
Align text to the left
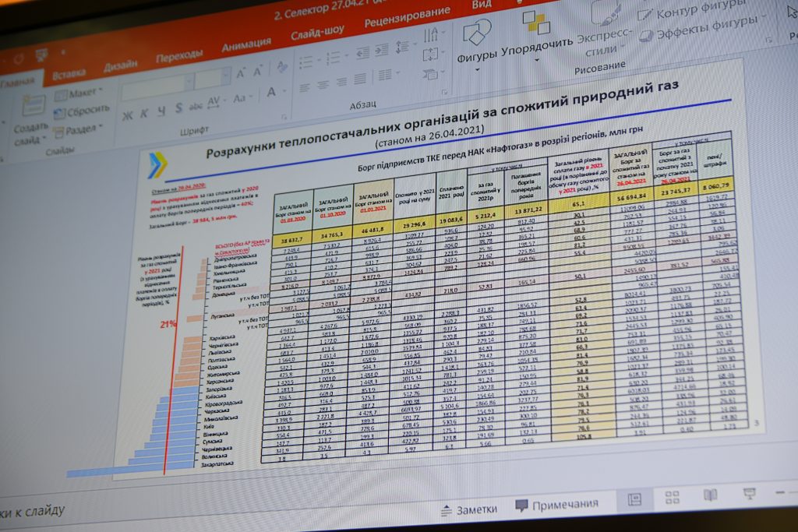point(305,88)
